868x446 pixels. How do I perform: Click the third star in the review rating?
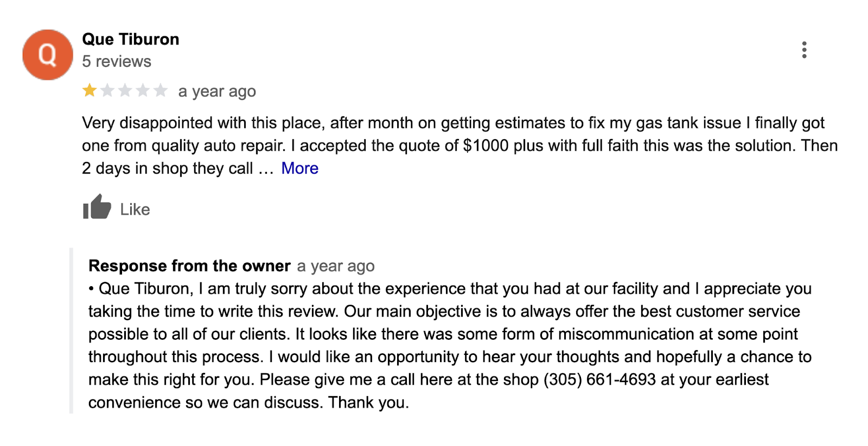(x=124, y=91)
